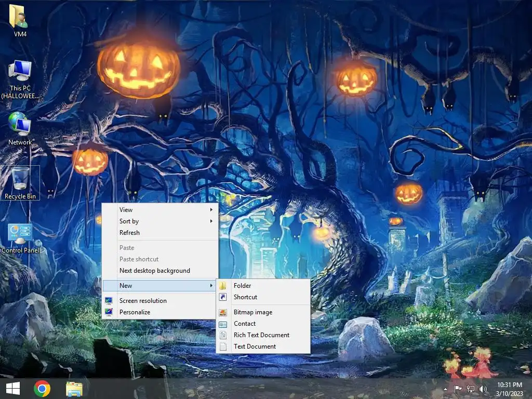The image size is (532, 399).
Task: Click the Contact card icon in submenu
Action: [x=222, y=324]
